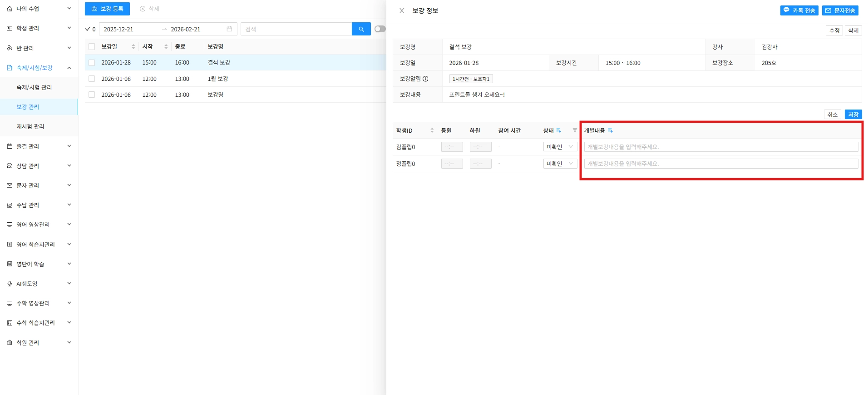Click the filter funnel icon in 상태 column
Screen dimensions: 868x395
click(575, 130)
